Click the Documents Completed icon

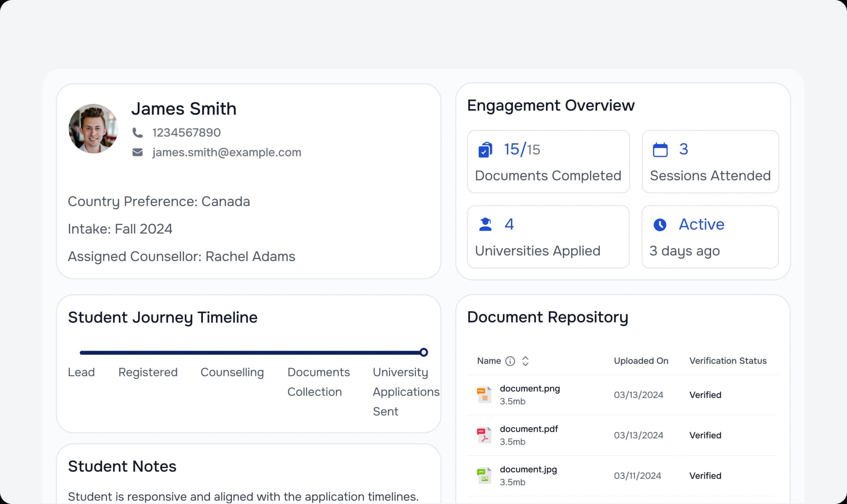(485, 149)
